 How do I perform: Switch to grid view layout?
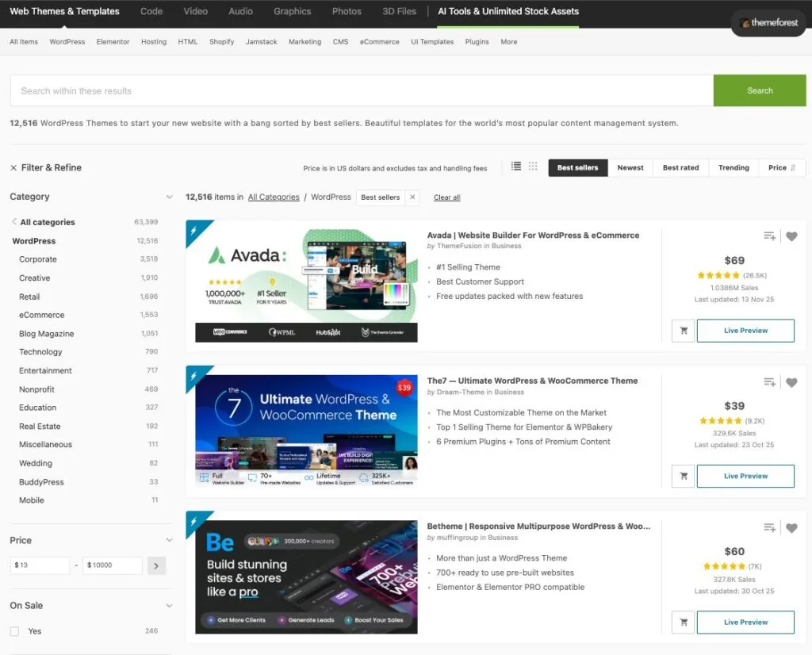pyautogui.click(x=533, y=167)
